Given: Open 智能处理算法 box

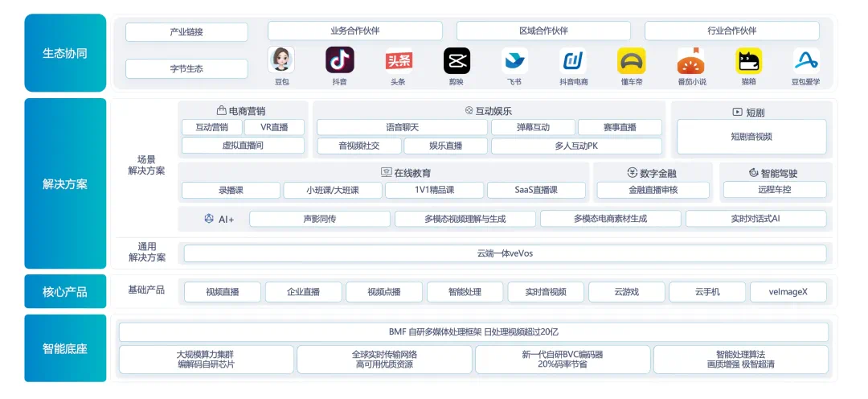Looking at the screenshot, I should pos(741,359).
